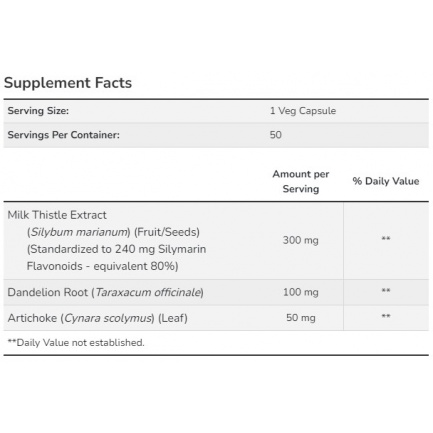Select Servings Per Container label

63,135
